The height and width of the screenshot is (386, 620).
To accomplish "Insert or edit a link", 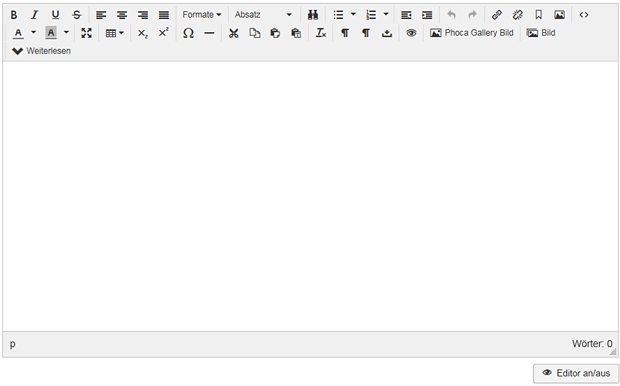I will point(497,15).
